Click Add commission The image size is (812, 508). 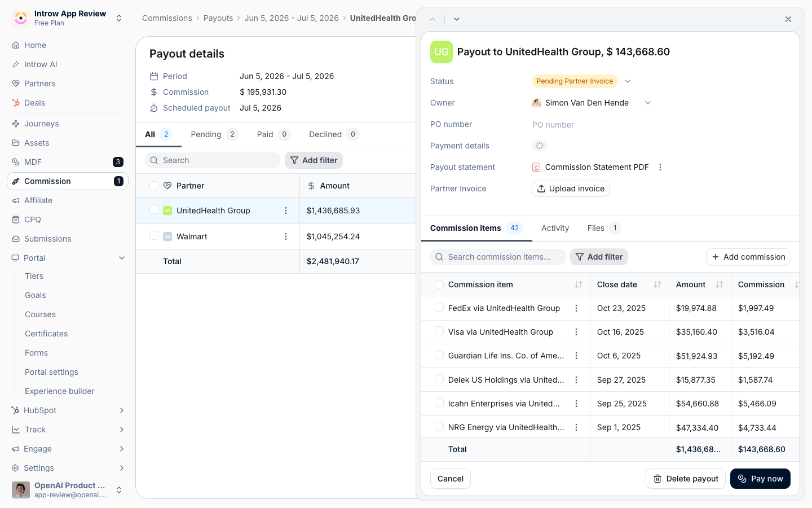pyautogui.click(x=748, y=257)
